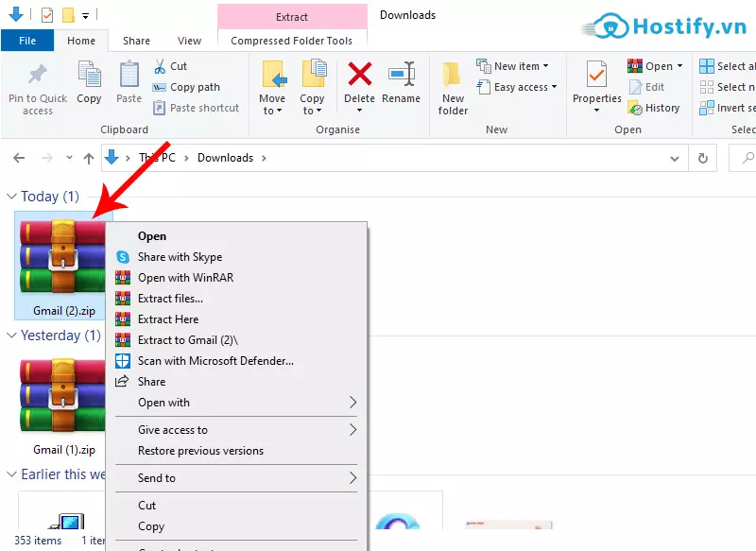Open the Easy access dropdown
The image size is (756, 551).
point(555,87)
